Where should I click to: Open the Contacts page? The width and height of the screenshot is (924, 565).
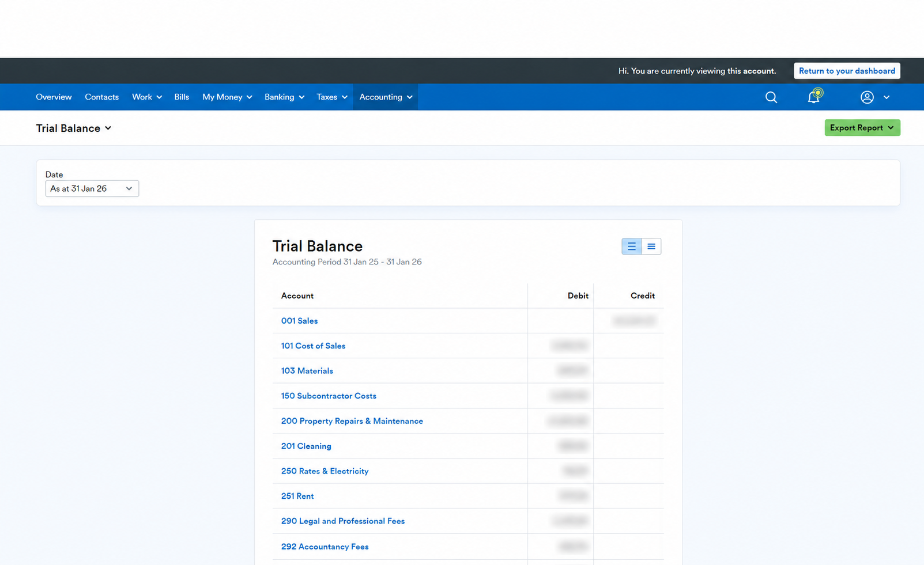point(101,97)
